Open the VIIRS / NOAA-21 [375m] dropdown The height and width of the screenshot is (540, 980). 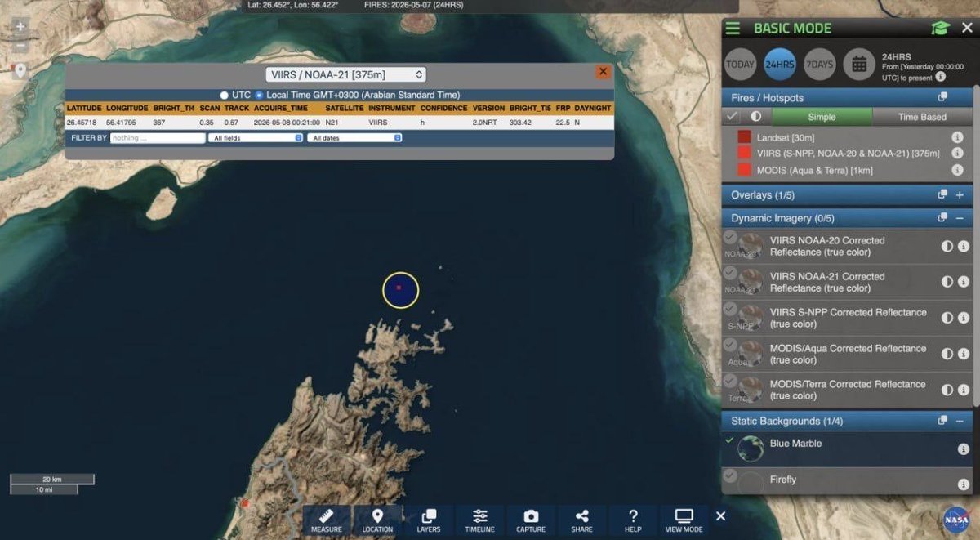pos(345,74)
